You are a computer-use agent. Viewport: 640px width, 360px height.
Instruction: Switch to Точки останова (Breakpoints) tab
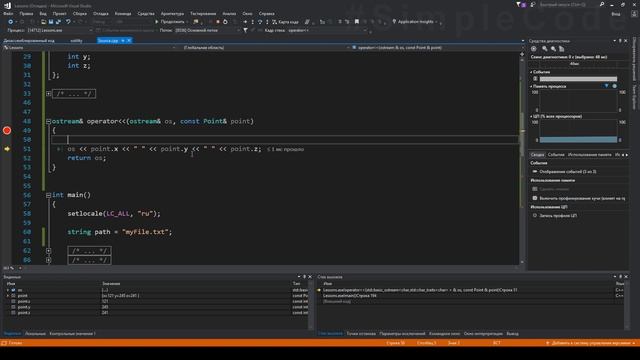[x=361, y=334]
